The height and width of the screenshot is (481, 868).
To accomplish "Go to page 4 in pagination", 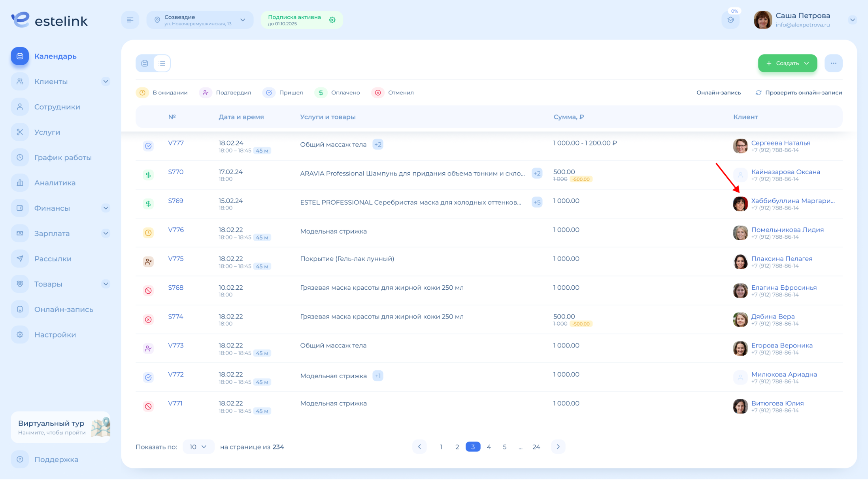I will pos(489,447).
